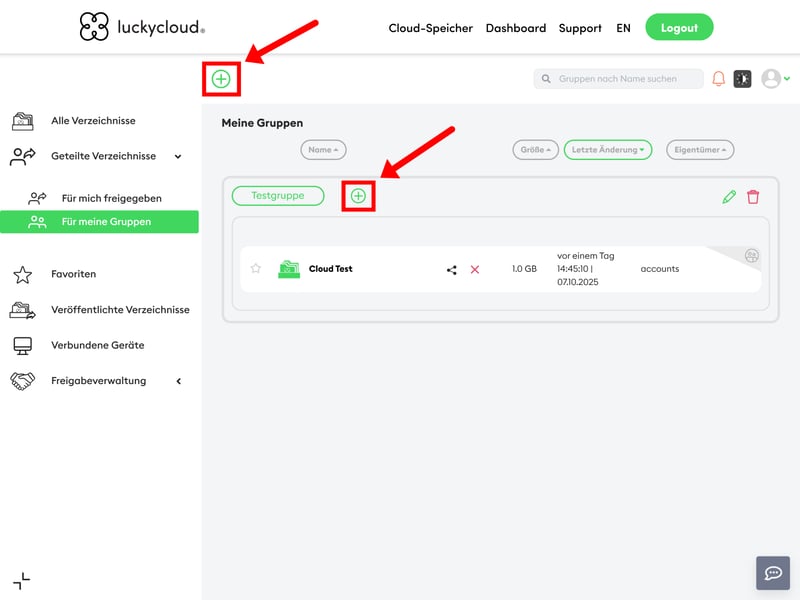Collapse sidebar with corner icon

tap(21, 581)
